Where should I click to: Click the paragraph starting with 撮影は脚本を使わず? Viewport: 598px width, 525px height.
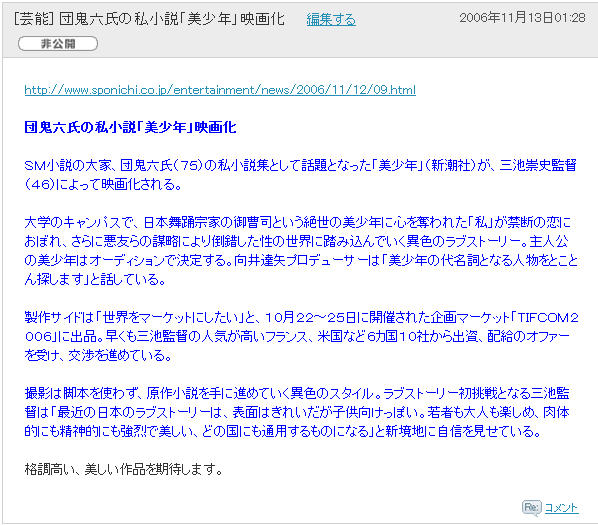(297, 413)
